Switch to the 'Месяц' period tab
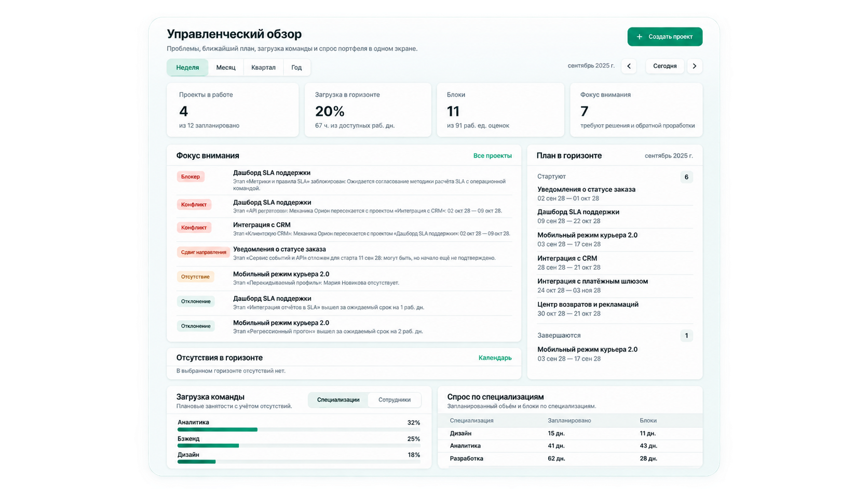 [226, 68]
